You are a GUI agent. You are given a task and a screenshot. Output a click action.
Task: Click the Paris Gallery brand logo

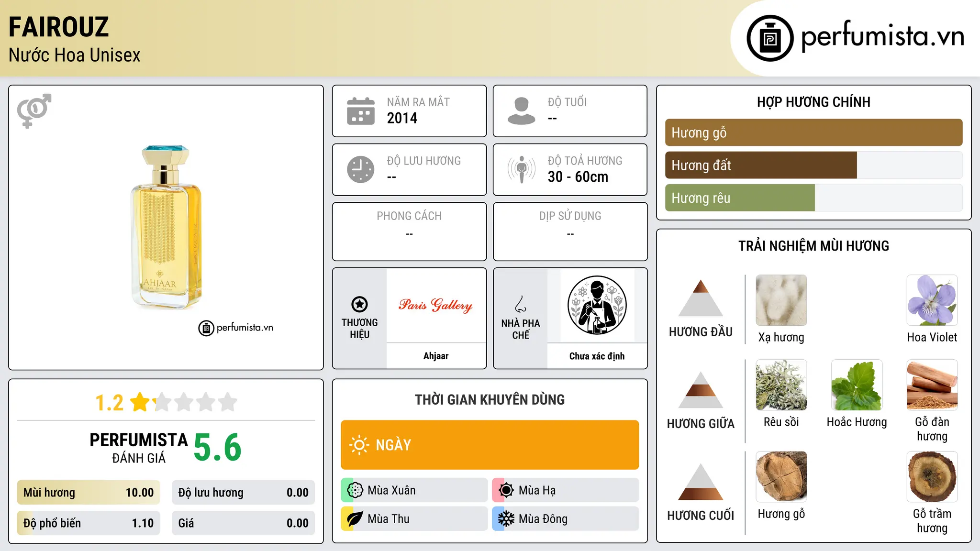435,305
